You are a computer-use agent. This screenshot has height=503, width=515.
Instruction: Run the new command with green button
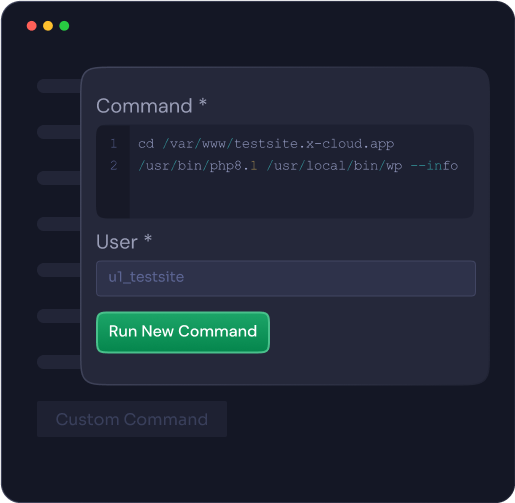coord(183,332)
